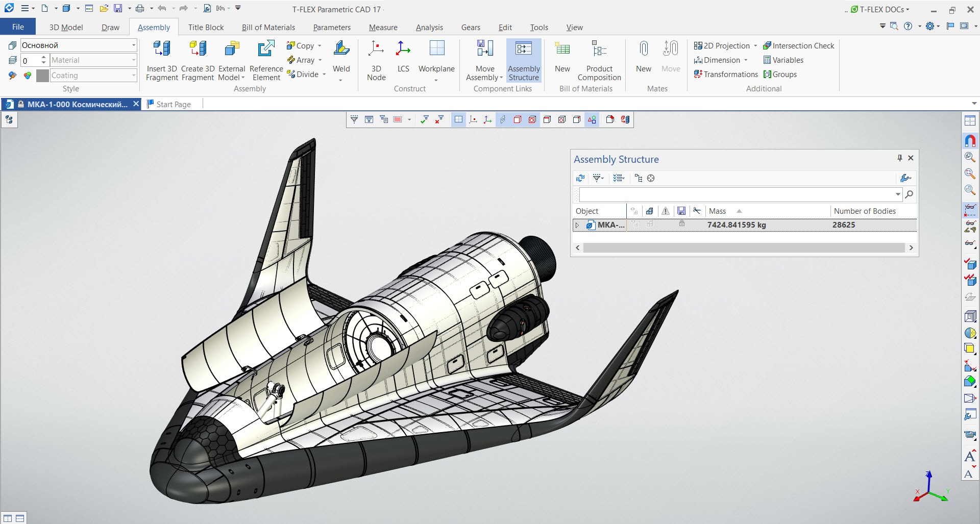Switch to the Draw tab

pyautogui.click(x=110, y=28)
